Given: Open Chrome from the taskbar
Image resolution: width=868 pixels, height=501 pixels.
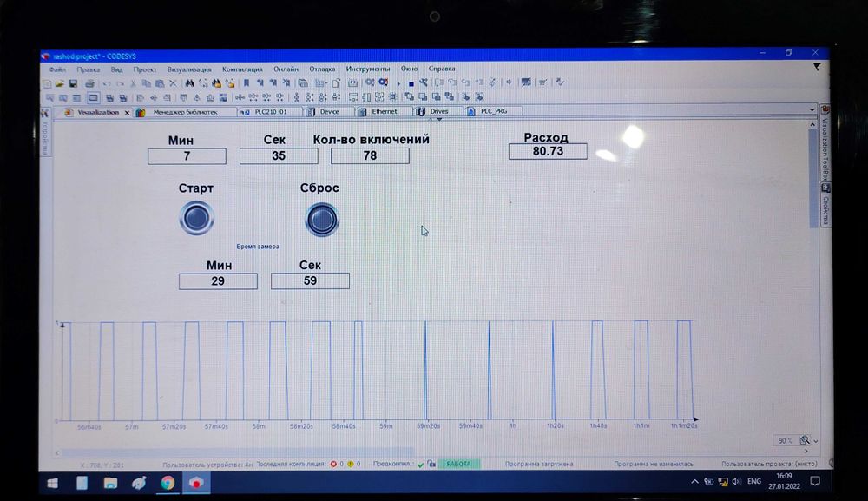Looking at the screenshot, I should (168, 483).
